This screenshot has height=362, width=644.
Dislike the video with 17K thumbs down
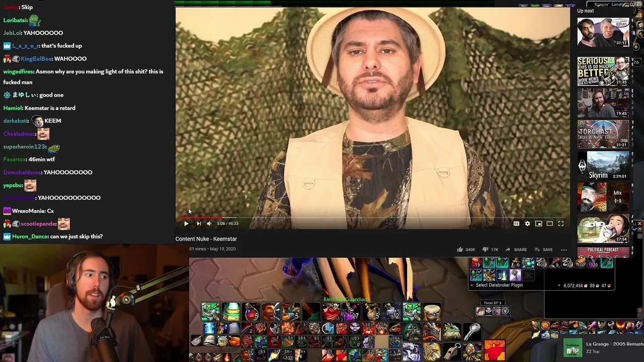point(490,249)
